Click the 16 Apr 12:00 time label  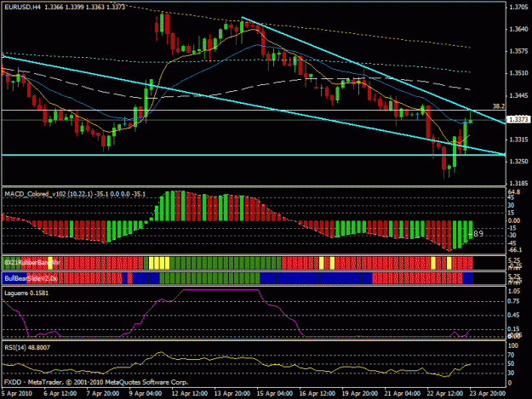(317, 394)
